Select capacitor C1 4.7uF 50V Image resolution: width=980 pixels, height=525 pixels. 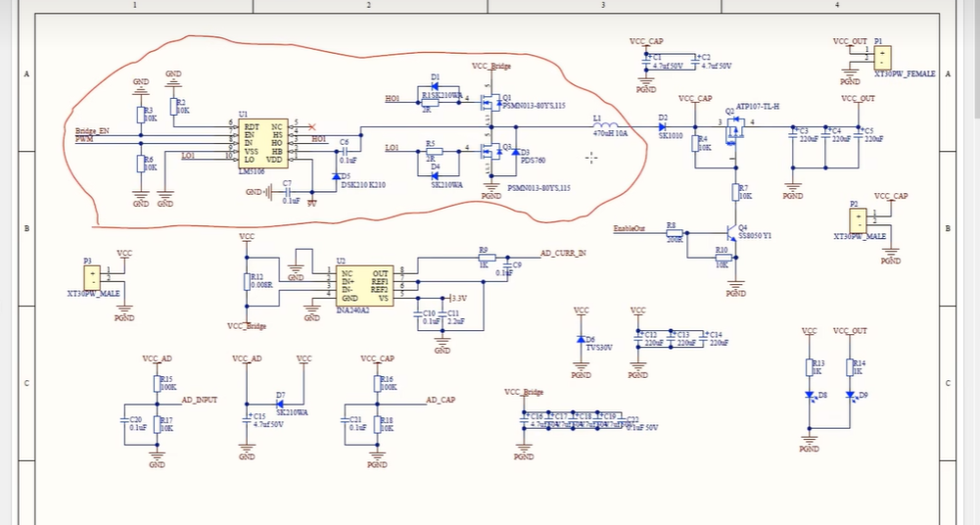tap(646, 60)
